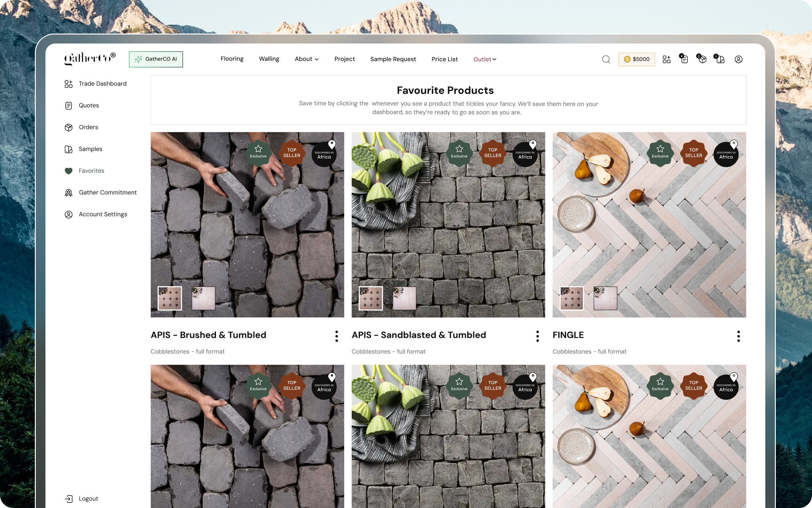Click Discovered in Africa badge on FINGLE
Viewport: 812px width, 508px height.
pos(726,154)
